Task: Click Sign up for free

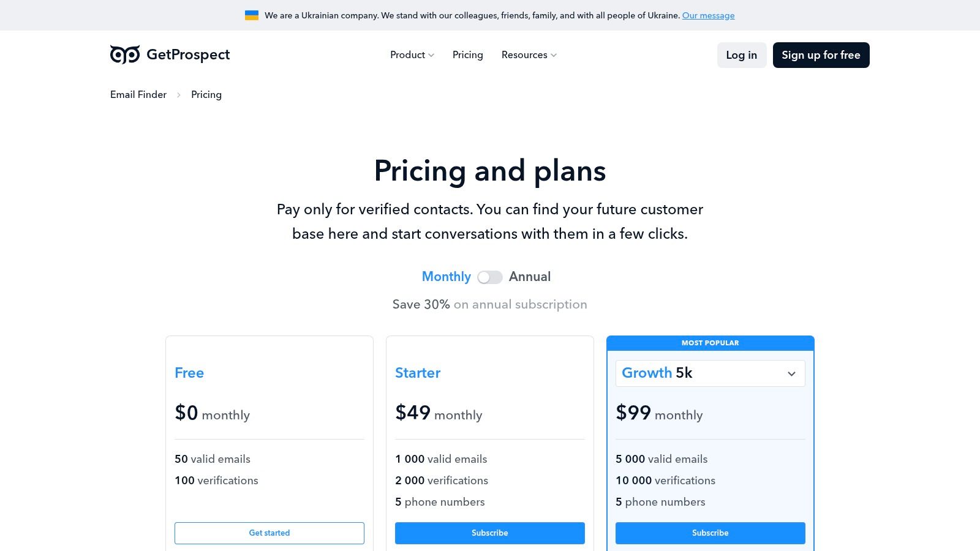Action: (821, 55)
